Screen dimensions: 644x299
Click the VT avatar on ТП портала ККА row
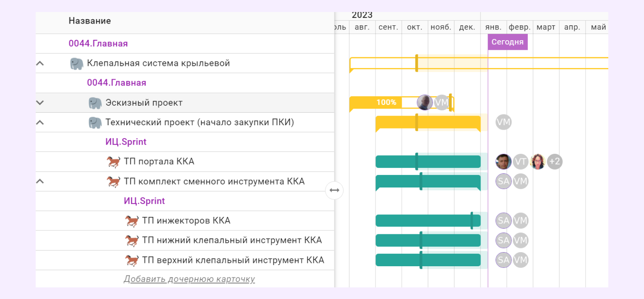coord(520,162)
